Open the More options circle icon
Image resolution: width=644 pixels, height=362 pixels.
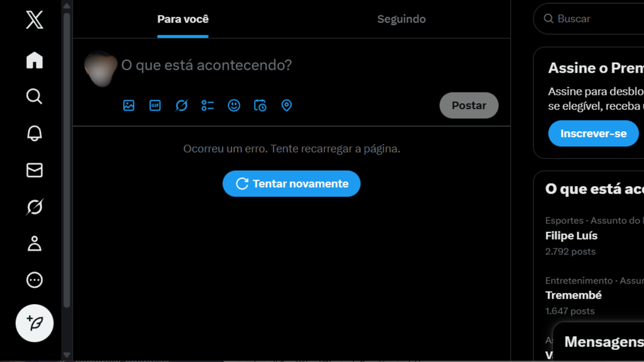35,280
